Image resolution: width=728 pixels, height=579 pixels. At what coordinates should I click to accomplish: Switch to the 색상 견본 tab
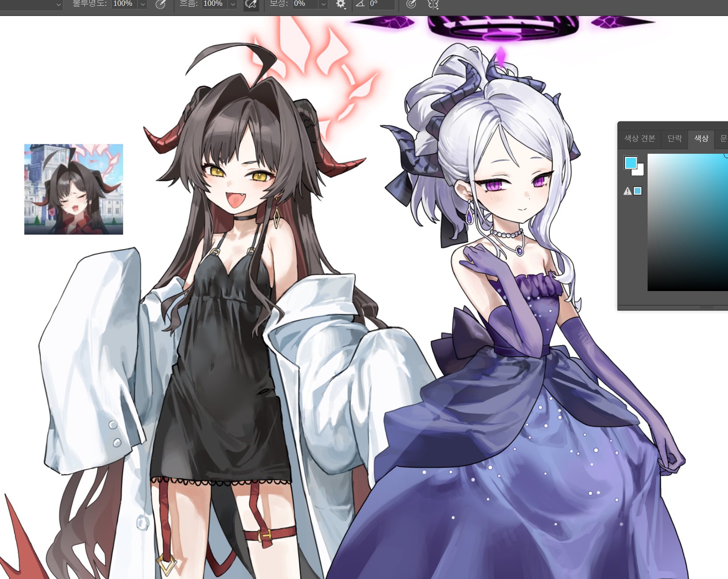(640, 139)
